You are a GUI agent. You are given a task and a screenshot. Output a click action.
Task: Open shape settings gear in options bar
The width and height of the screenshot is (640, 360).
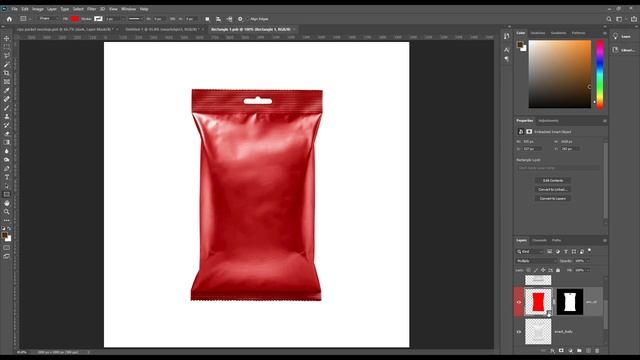click(240, 19)
